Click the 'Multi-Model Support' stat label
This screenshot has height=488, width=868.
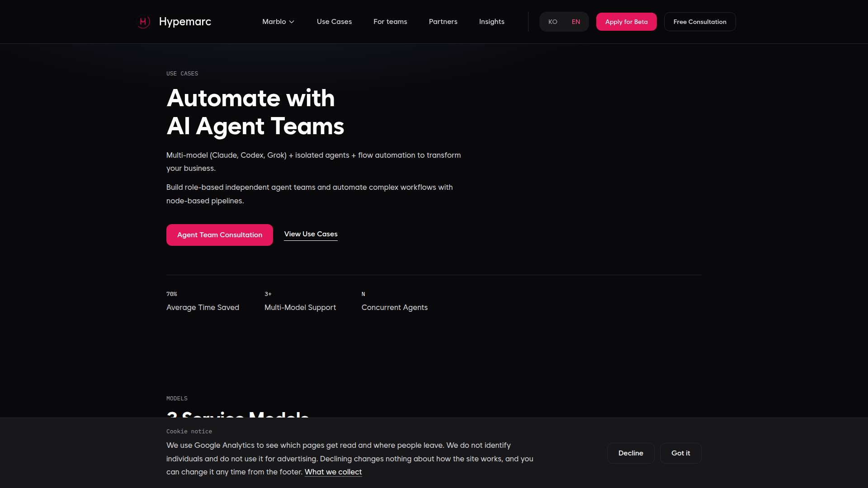point(300,307)
